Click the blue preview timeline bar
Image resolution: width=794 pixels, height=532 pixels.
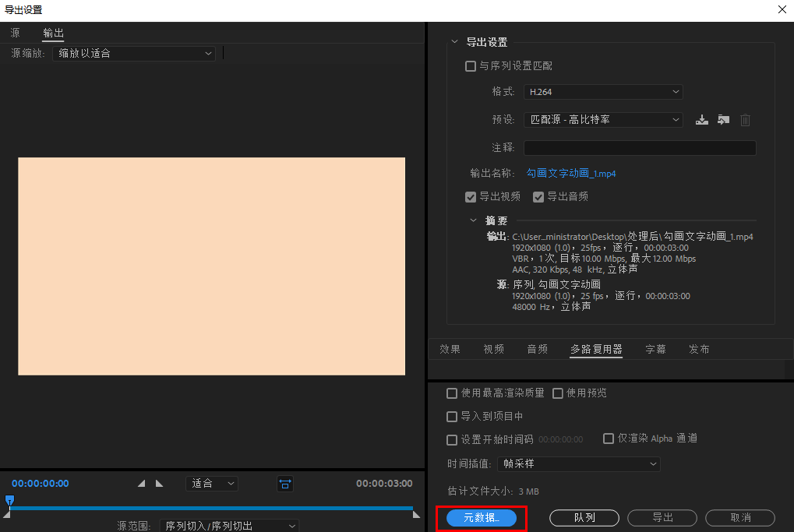point(211,507)
